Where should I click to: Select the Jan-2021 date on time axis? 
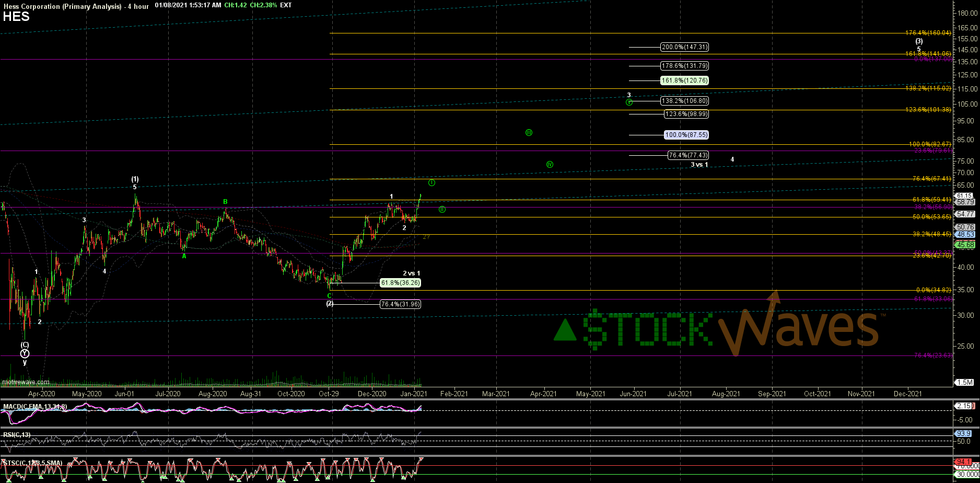413,394
